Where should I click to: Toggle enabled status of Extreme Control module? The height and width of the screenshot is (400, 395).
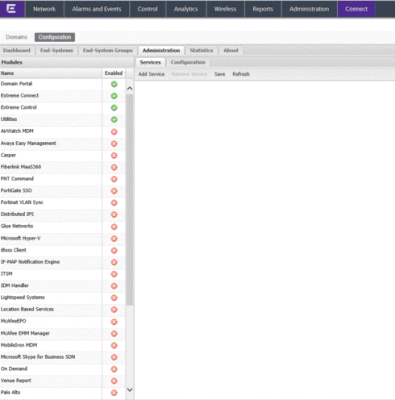pos(114,108)
